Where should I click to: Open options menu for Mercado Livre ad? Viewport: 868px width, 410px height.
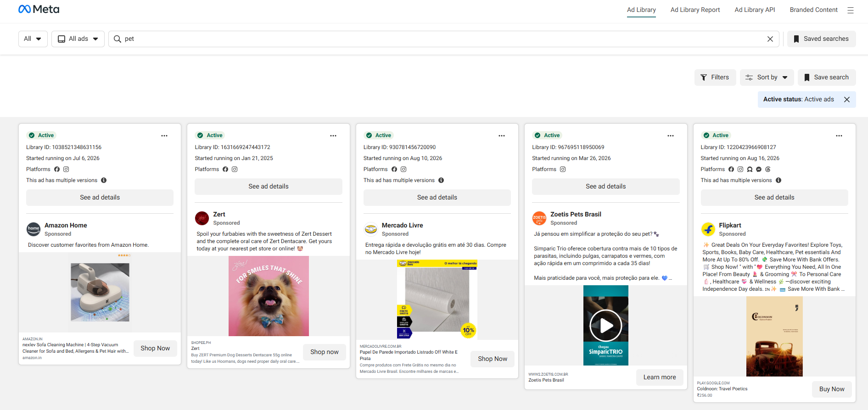(x=502, y=136)
